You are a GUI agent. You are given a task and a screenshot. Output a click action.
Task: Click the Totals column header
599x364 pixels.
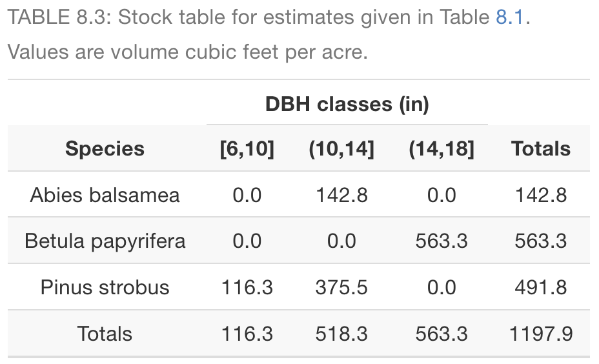click(540, 149)
